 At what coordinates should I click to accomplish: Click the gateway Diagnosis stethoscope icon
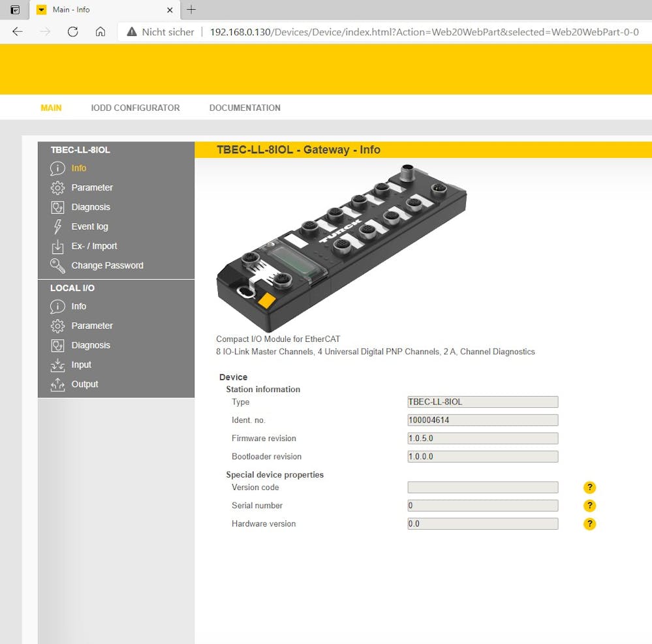coord(57,207)
